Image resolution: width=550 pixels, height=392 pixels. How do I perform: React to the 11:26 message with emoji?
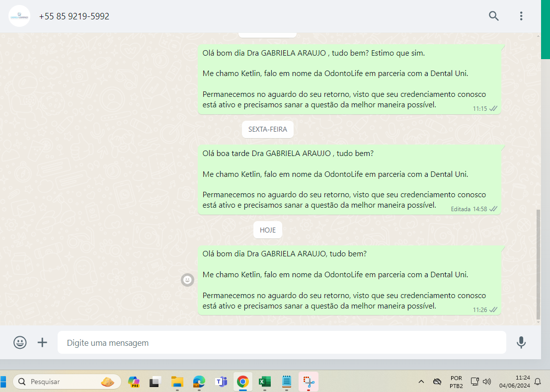(x=187, y=280)
